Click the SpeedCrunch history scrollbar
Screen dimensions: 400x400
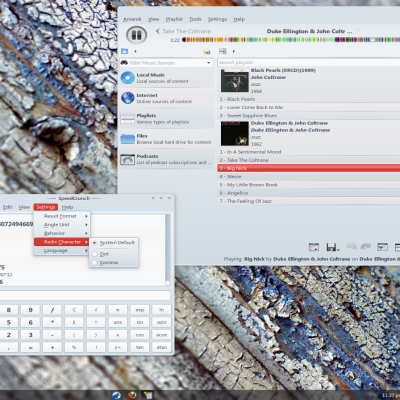click(x=168, y=249)
